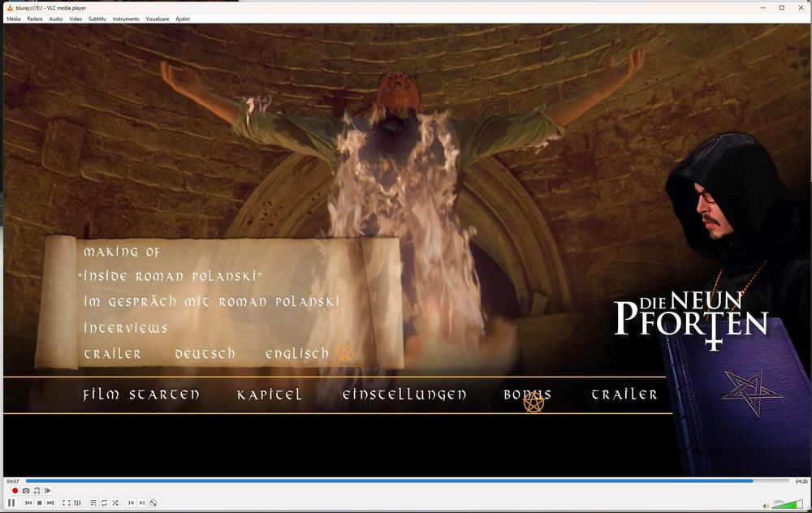Show the playlist
812x513 pixels.
[x=93, y=502]
